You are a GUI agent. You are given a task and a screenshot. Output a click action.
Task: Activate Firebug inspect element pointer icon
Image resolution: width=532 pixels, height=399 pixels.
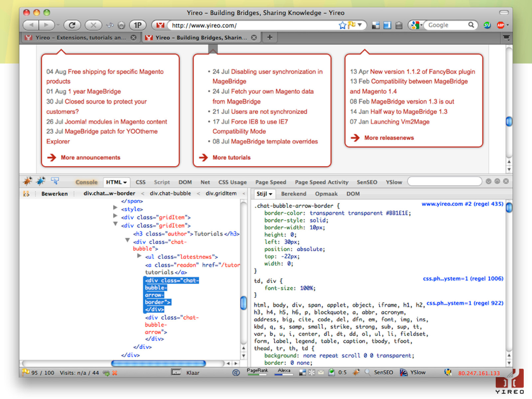(55, 181)
